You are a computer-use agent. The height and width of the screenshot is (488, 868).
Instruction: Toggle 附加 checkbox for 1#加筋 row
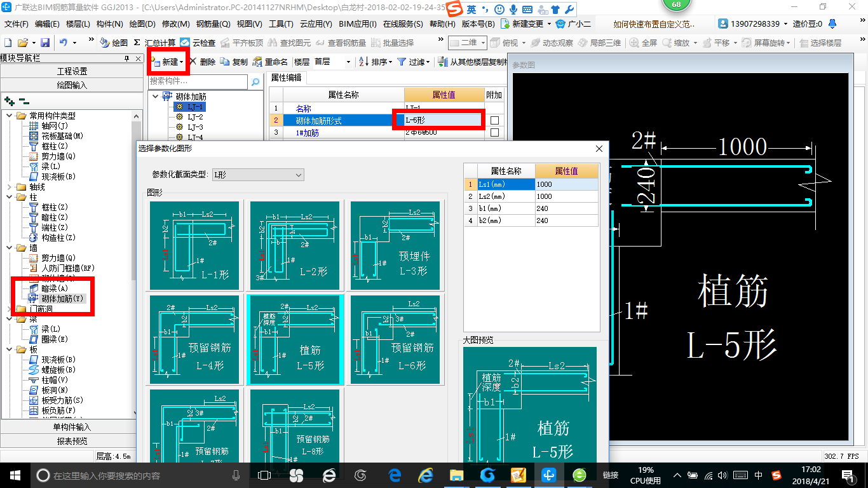[494, 133]
